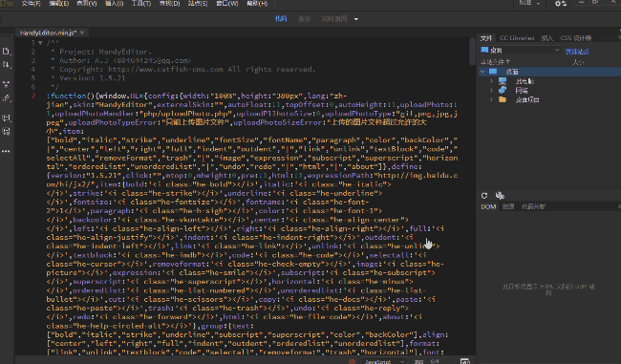Viewport: 621px width, 364px height.
Task: Click the File Management arrows icon
Action: pos(6,65)
